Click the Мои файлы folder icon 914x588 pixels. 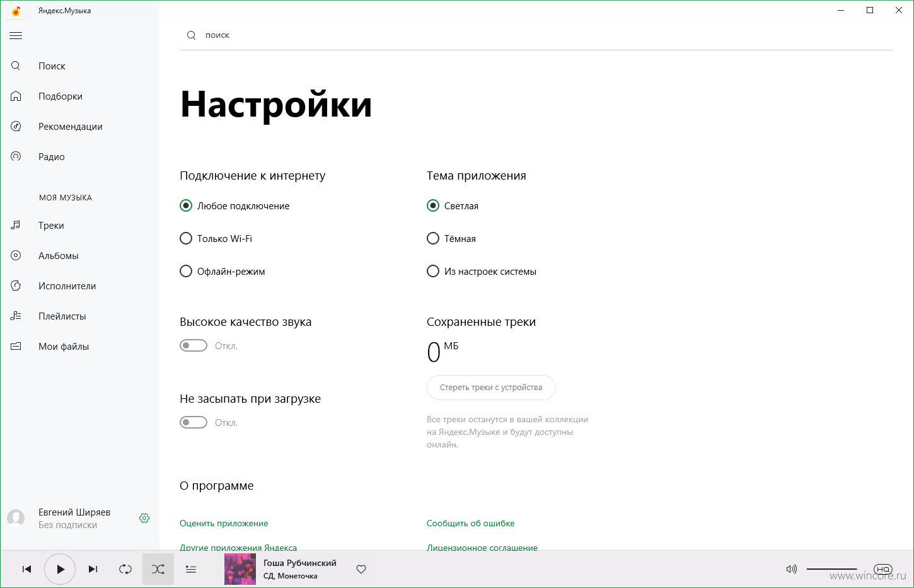[16, 346]
